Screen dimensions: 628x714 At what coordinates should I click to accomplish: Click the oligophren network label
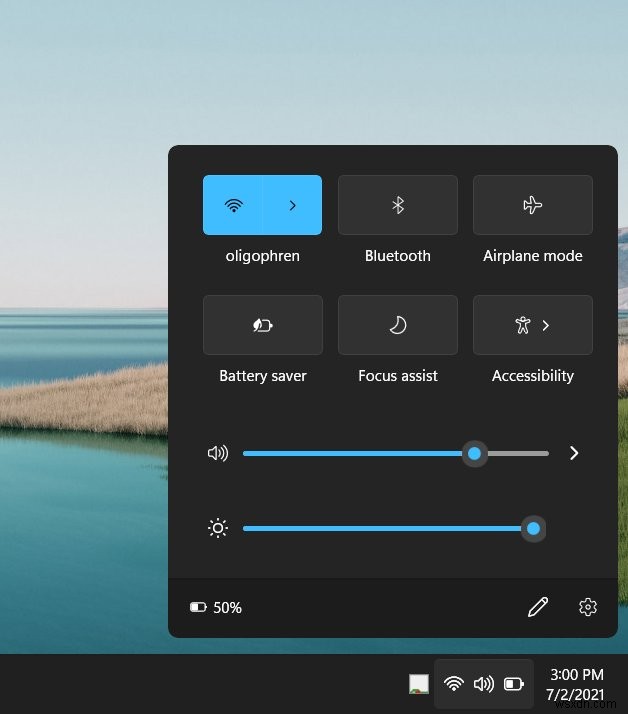[263, 256]
